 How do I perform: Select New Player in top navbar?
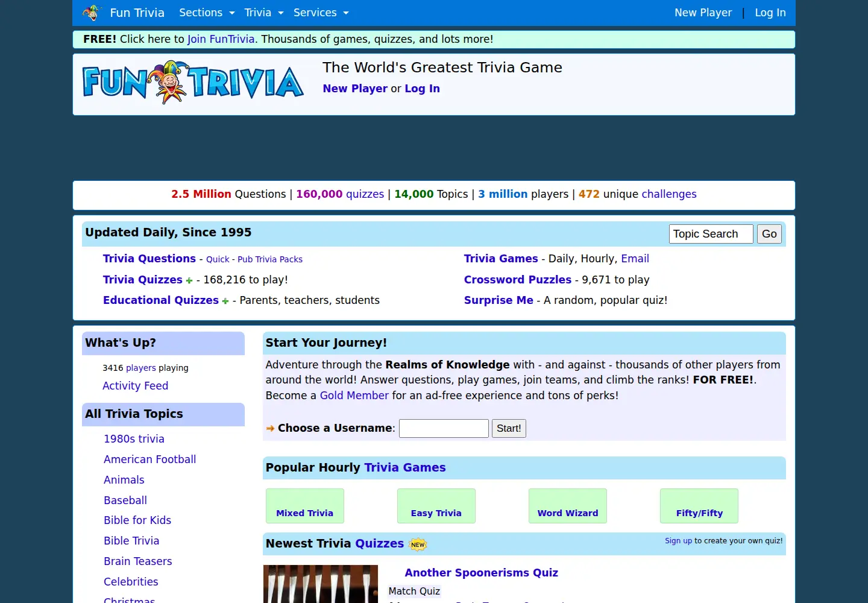[x=703, y=13]
